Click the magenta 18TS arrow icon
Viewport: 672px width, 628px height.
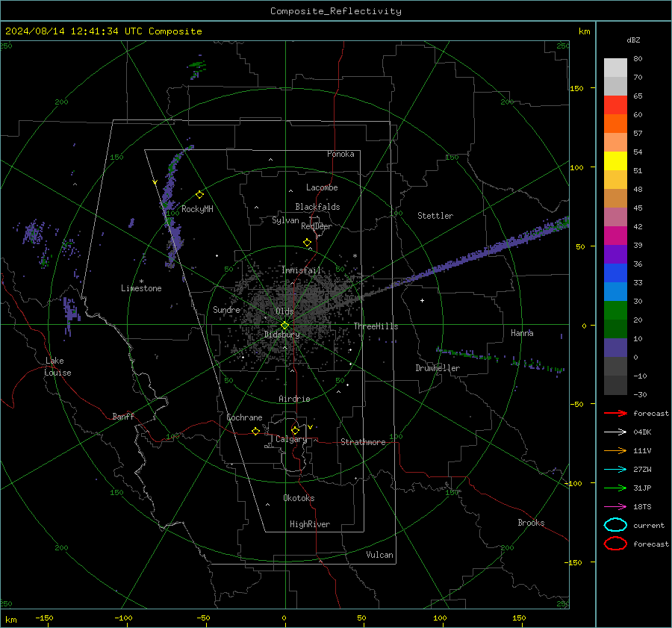coord(615,507)
